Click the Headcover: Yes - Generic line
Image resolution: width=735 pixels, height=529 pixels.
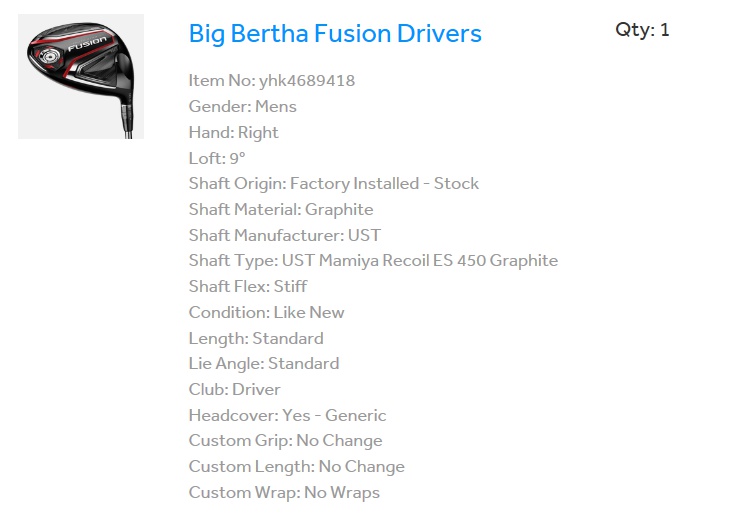pyautogui.click(x=287, y=416)
